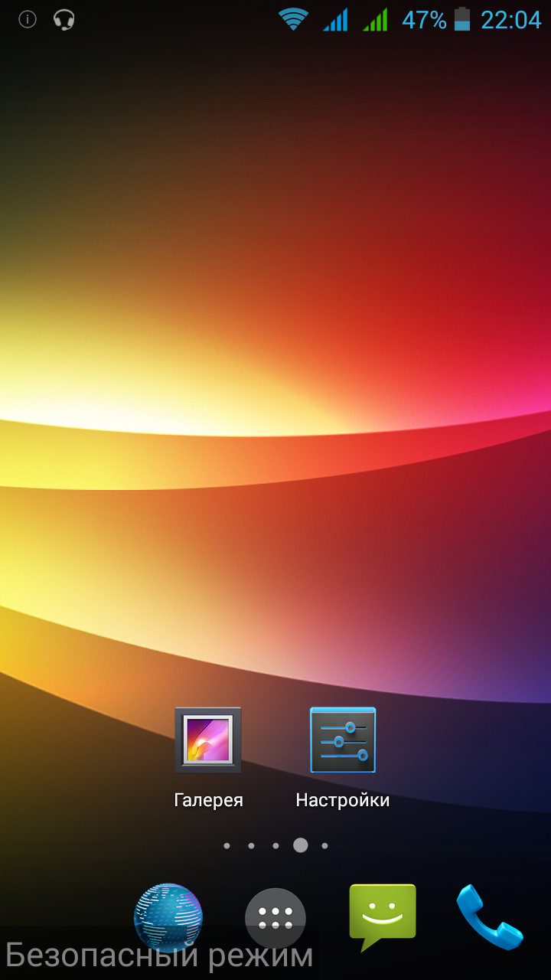Screen dimensions: 551x980
Task: Tap the blue SIM signal bars
Action: [x=335, y=19]
